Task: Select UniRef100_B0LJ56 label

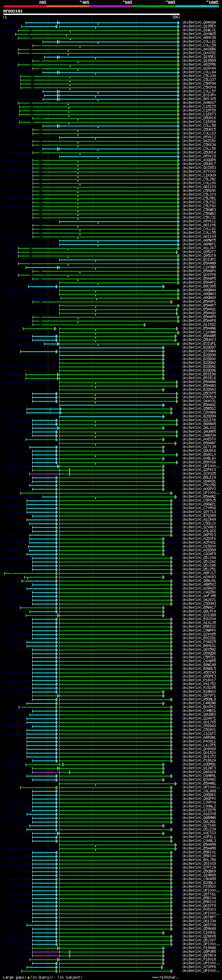Action: coord(199,860)
